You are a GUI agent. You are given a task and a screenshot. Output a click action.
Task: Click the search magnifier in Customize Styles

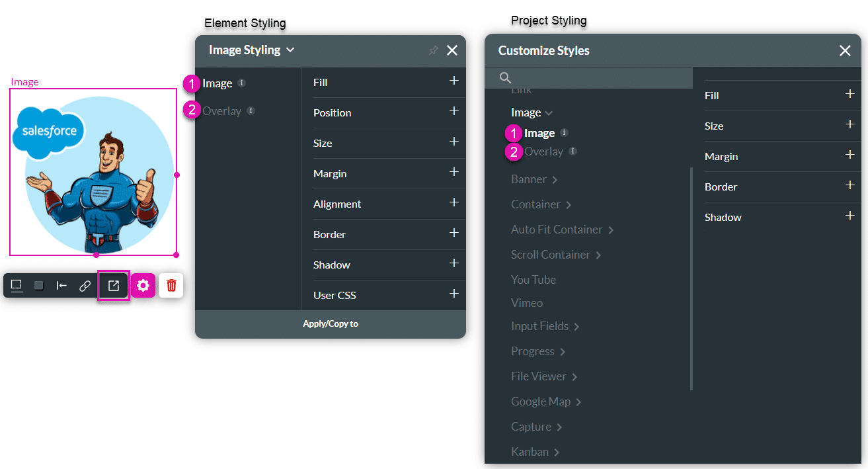point(505,77)
